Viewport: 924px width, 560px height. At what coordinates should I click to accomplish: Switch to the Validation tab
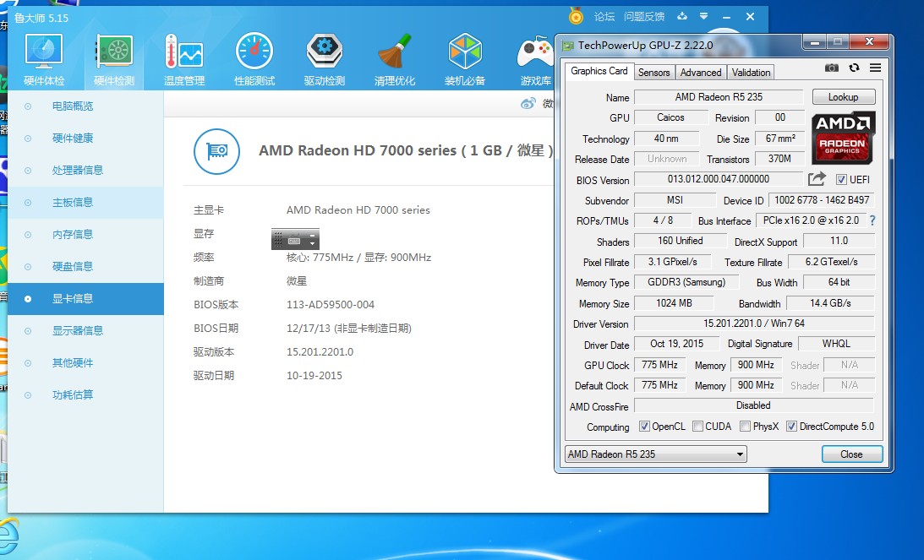tap(751, 73)
